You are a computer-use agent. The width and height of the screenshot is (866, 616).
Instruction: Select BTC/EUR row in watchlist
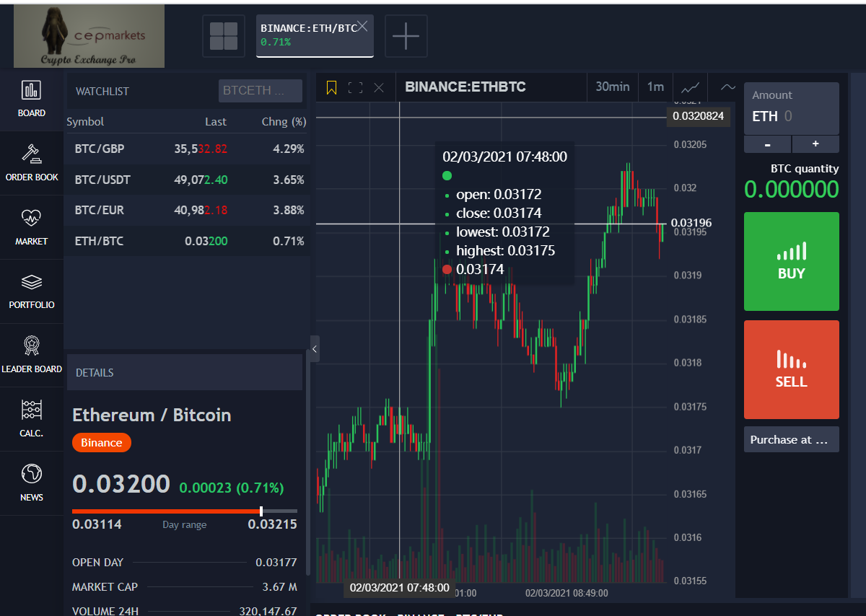click(188, 210)
